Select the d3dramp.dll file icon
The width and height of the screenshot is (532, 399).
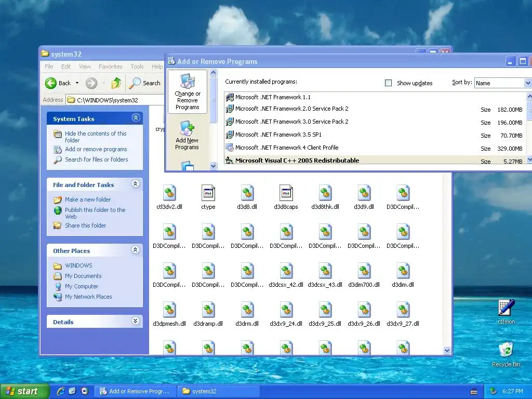pyautogui.click(x=208, y=310)
